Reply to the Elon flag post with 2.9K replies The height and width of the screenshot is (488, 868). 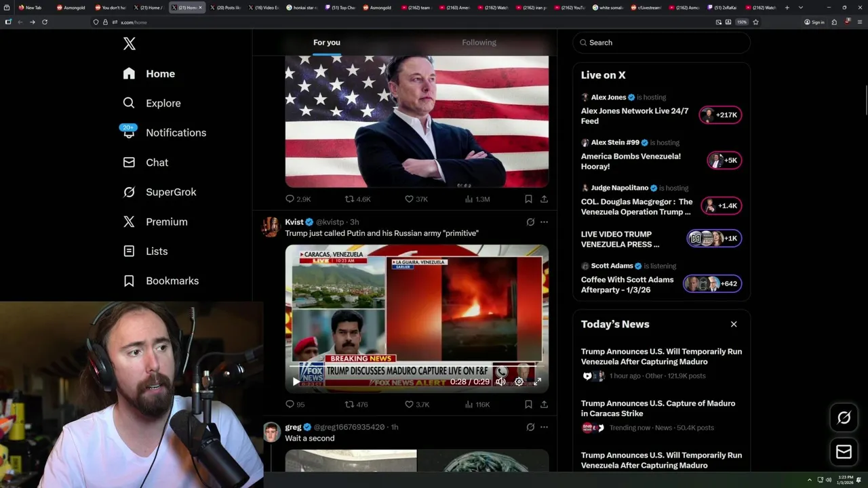(298, 199)
